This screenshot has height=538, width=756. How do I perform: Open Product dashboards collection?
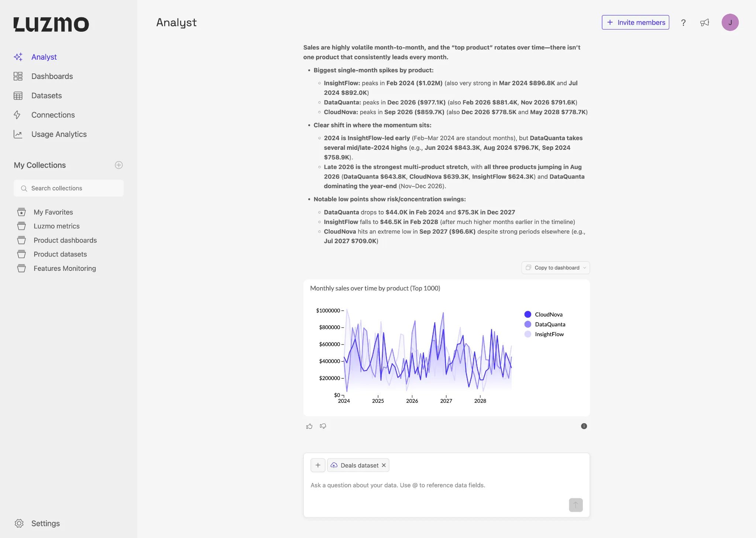point(65,240)
